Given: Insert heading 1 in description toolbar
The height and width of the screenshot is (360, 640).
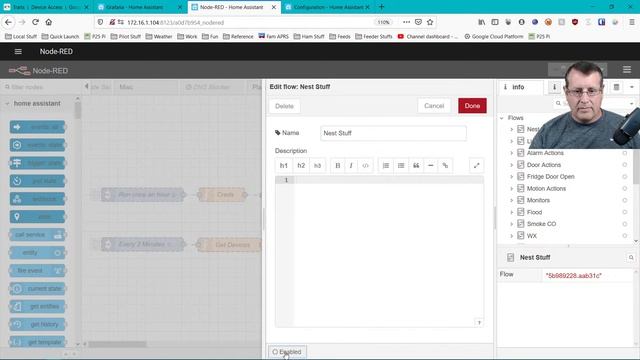Looking at the screenshot, I should pos(284,166).
